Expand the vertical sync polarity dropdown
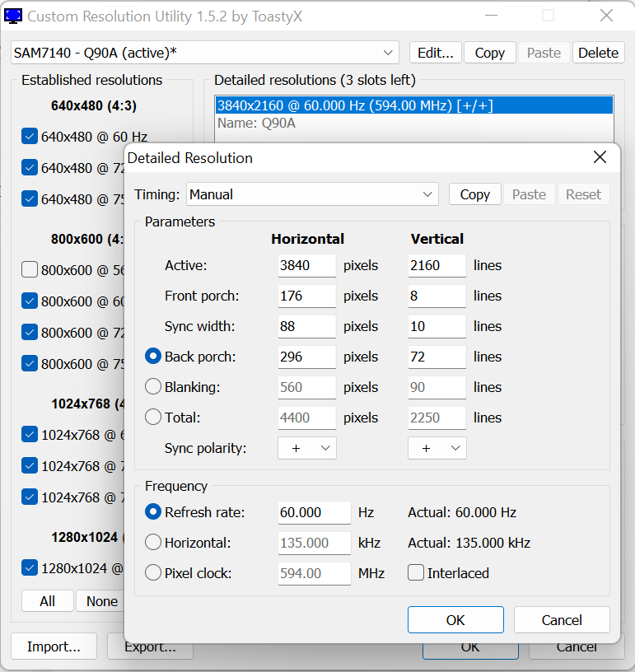The width and height of the screenshot is (635, 672). [x=437, y=448]
